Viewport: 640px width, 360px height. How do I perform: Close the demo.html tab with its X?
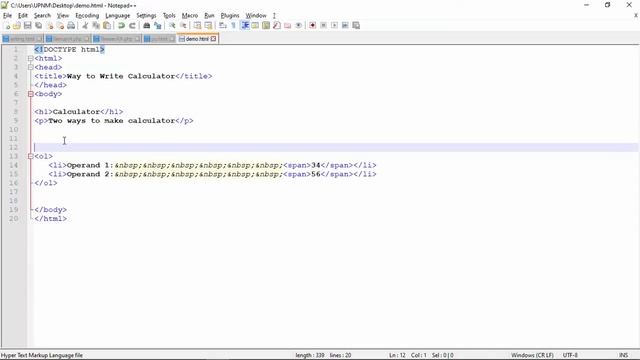coord(213,39)
